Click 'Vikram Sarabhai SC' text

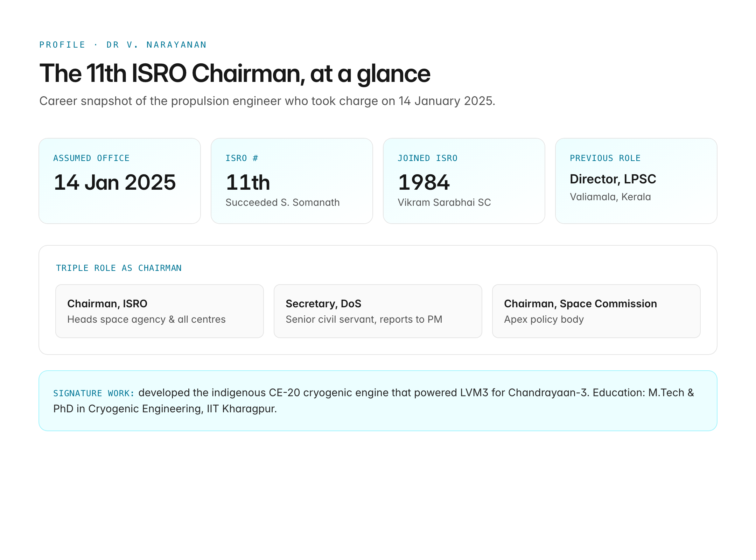pyautogui.click(x=444, y=202)
